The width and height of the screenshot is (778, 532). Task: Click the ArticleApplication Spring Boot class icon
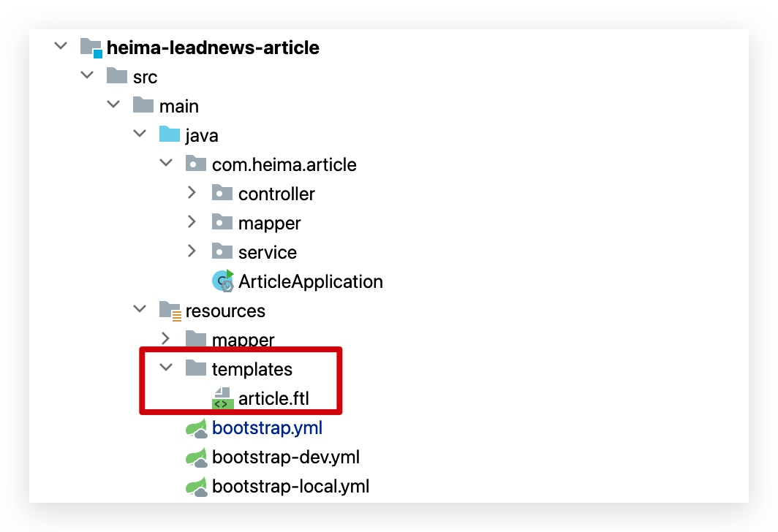tap(223, 281)
